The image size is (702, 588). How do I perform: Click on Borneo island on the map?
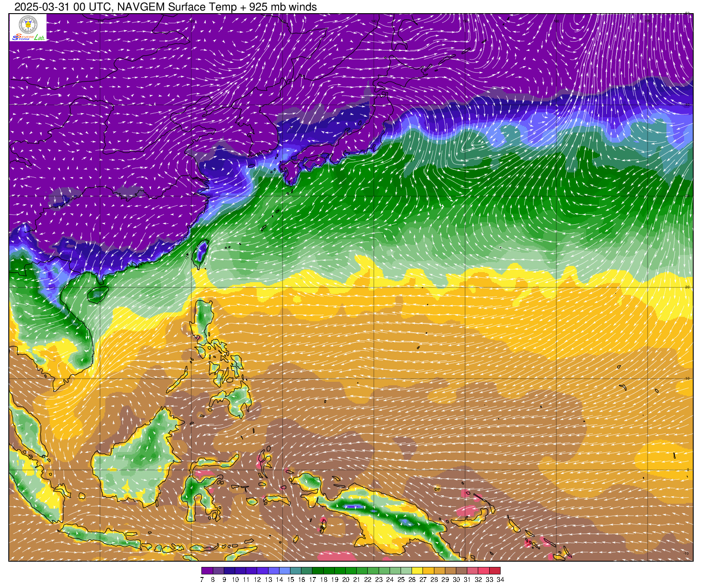[140, 456]
